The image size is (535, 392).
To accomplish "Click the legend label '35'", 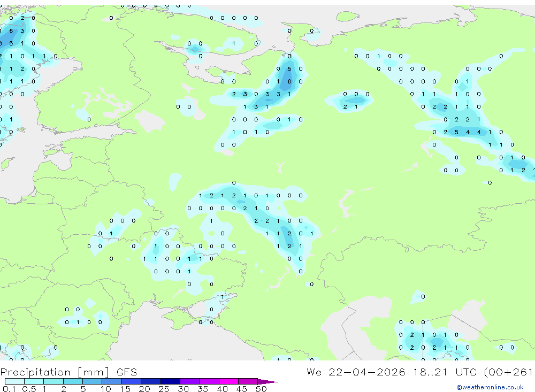I will pos(203,389).
